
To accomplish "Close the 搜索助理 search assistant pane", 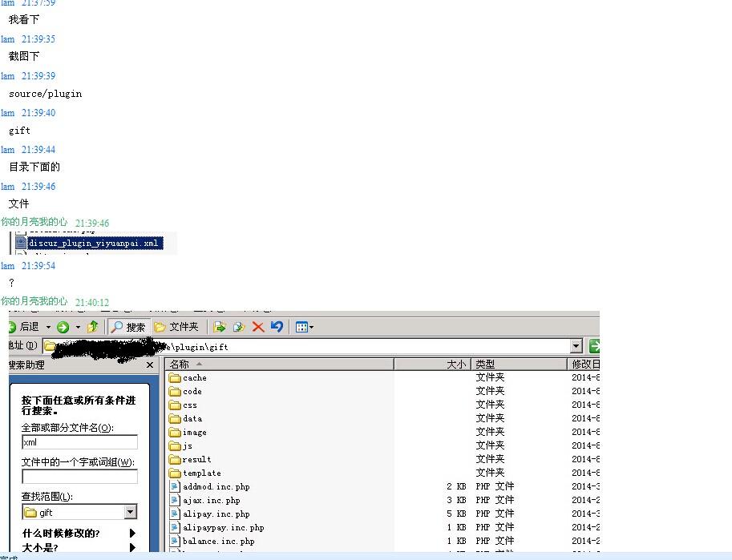I will click(150, 365).
